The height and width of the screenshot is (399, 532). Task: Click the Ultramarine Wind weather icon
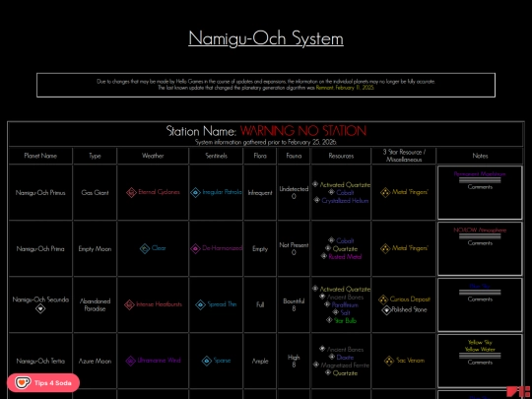pyautogui.click(x=131, y=361)
